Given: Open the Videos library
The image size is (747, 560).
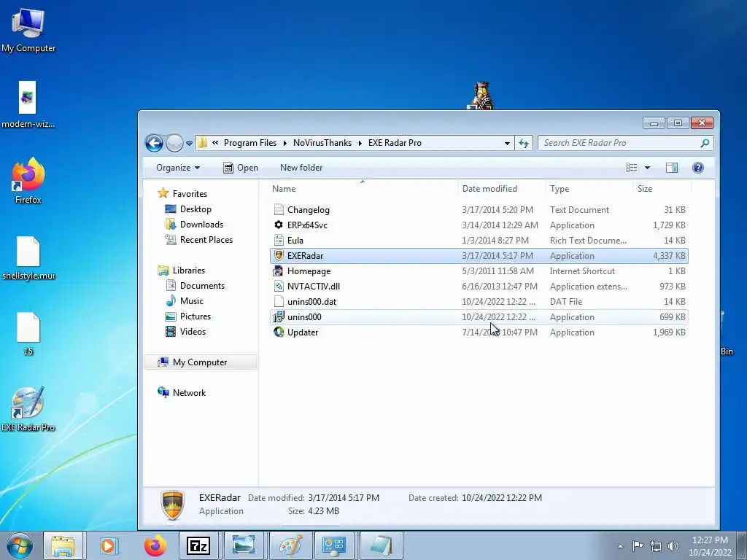Looking at the screenshot, I should pos(185,332).
